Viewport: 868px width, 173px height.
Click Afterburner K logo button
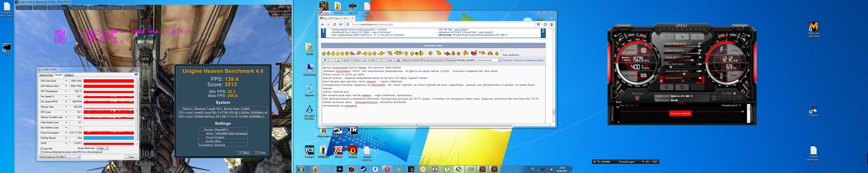(667, 36)
